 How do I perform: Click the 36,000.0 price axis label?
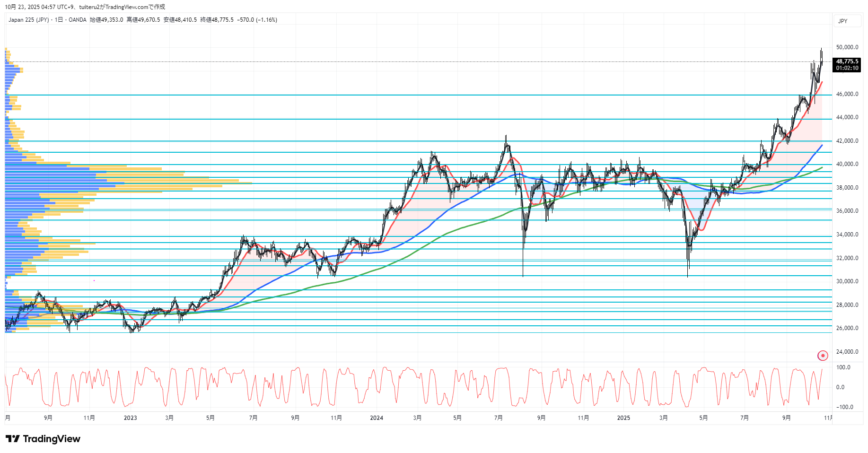tap(847, 211)
